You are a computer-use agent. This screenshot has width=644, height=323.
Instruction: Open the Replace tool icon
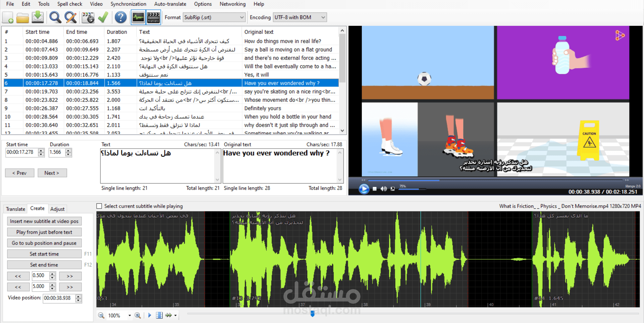click(70, 17)
